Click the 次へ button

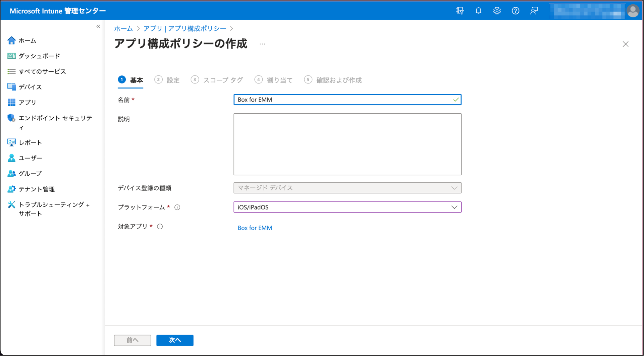tap(174, 340)
